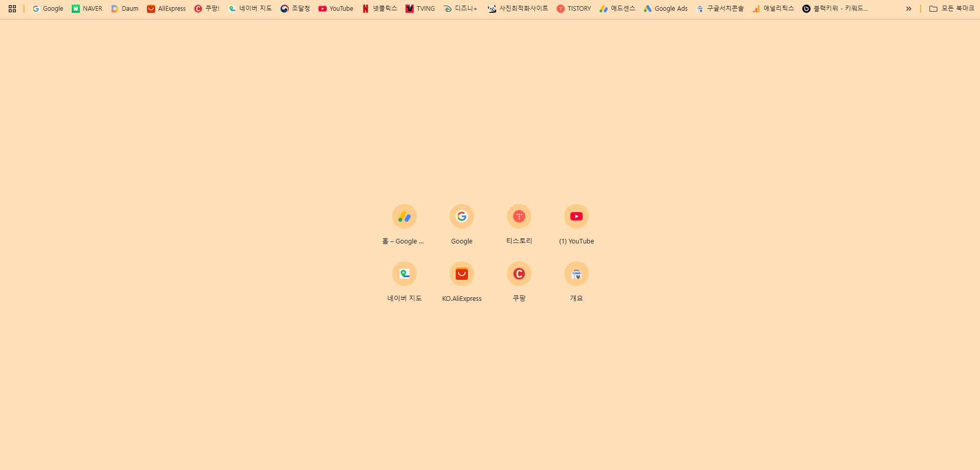The width and height of the screenshot is (980, 470).
Task: Open the 조달청 bookmark
Action: (295, 9)
